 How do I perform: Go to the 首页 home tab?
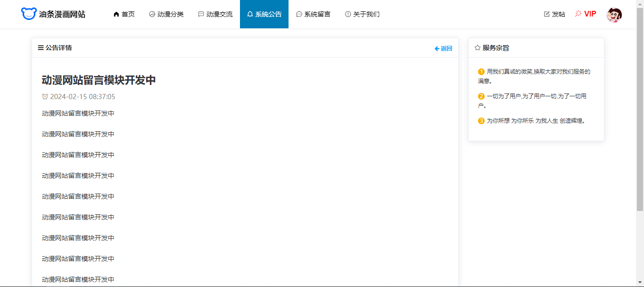[x=124, y=14]
